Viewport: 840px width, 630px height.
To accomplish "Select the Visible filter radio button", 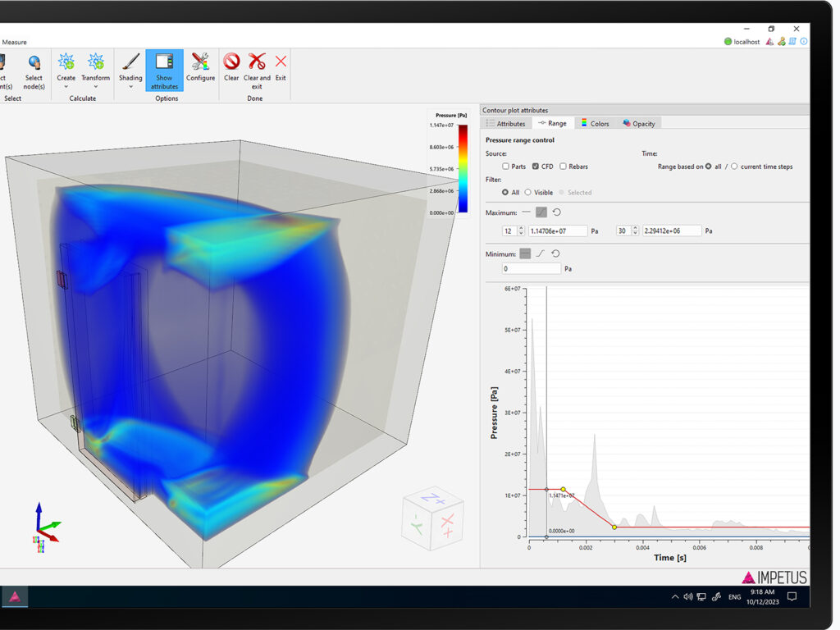I will click(x=527, y=192).
